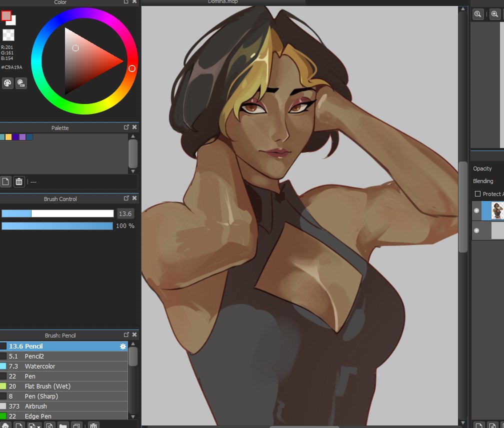Click the navigator zoom in icon

coord(494,14)
